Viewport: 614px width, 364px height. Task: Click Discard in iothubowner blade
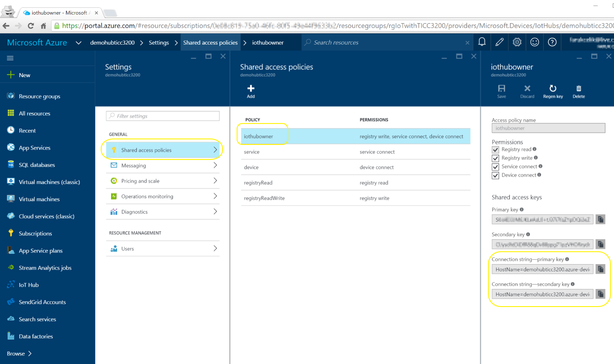527,91
